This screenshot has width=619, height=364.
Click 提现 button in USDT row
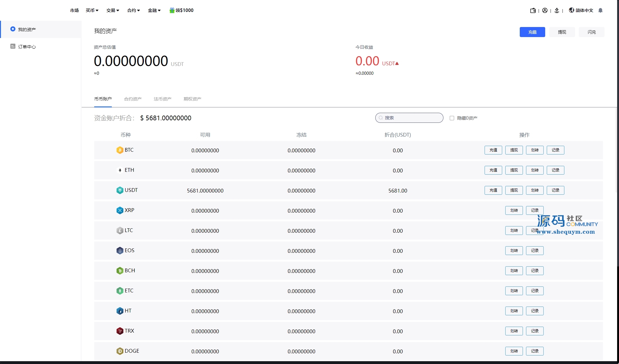514,190
